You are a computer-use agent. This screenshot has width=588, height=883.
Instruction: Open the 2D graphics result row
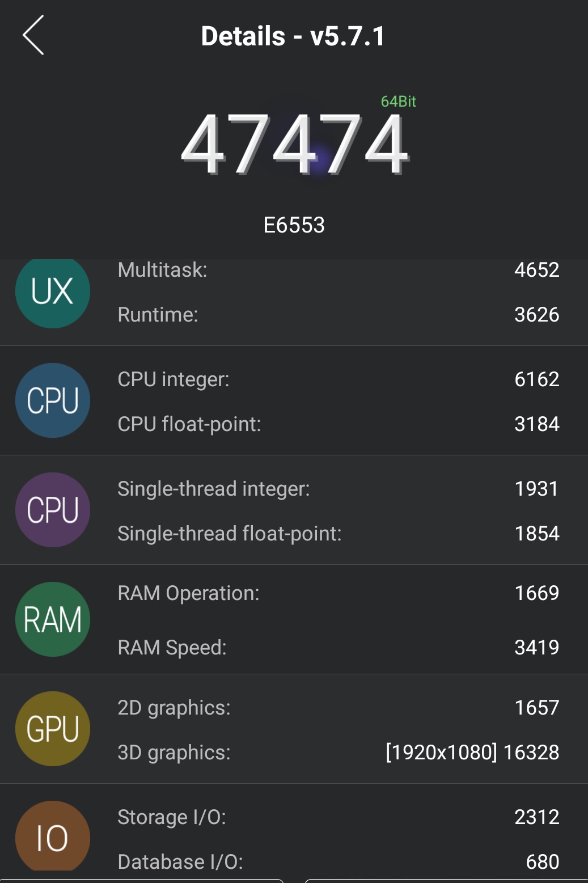pyautogui.click(x=339, y=708)
